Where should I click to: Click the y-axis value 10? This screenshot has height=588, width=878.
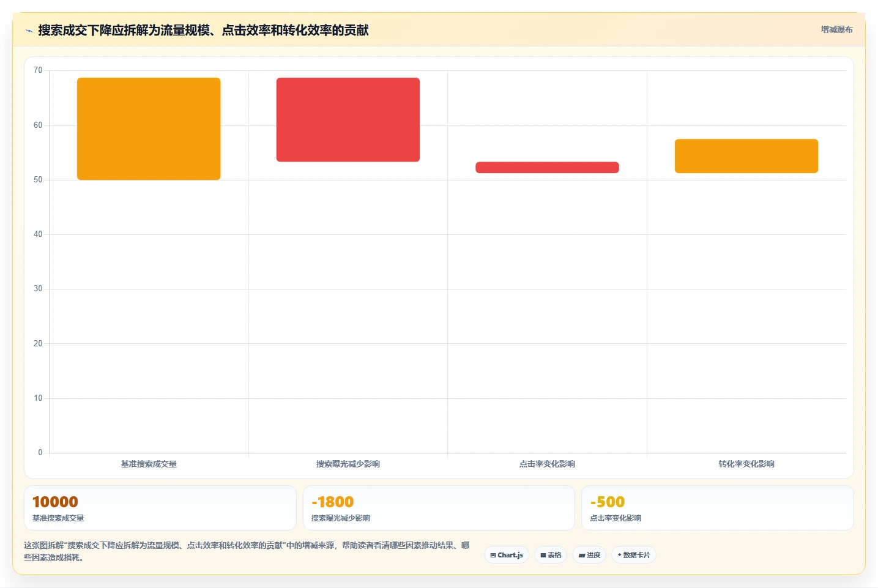tap(38, 398)
